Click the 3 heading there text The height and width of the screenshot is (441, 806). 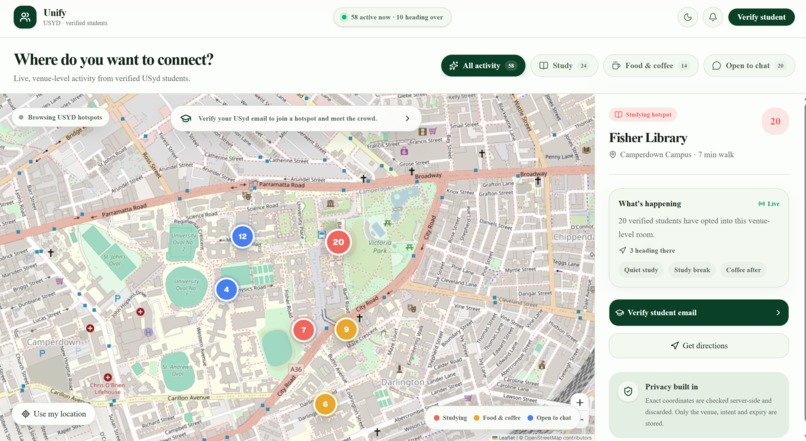(652, 250)
